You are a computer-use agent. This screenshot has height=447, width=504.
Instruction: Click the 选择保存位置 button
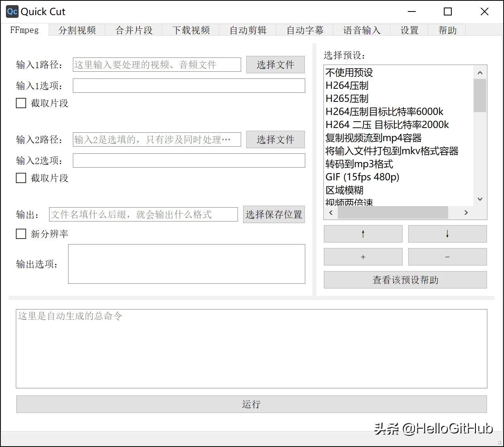click(274, 214)
